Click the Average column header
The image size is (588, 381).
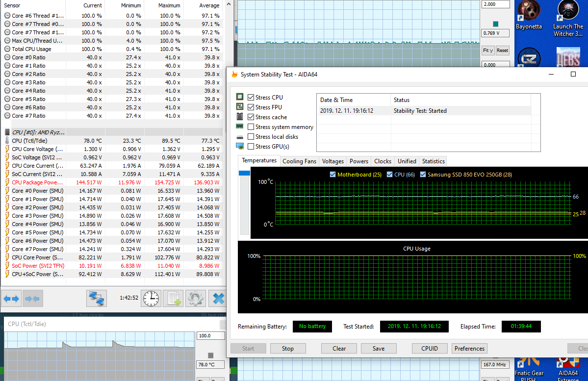[203, 5]
